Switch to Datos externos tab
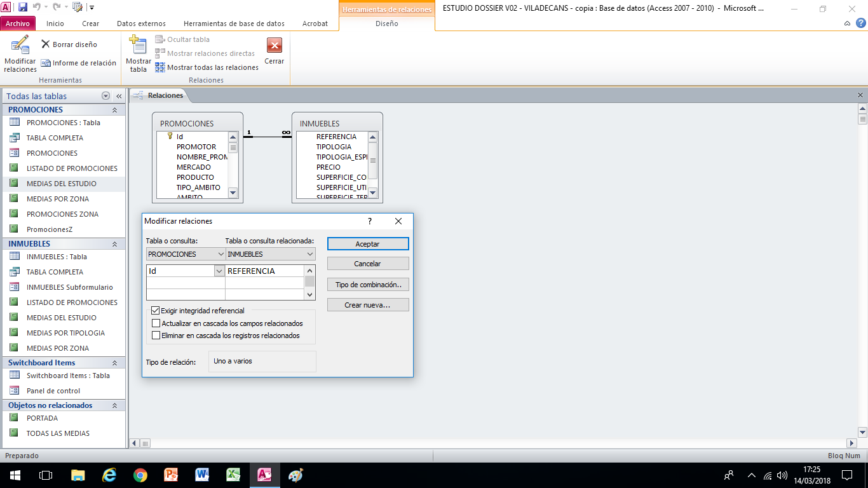This screenshot has height=488, width=868. pyautogui.click(x=141, y=24)
